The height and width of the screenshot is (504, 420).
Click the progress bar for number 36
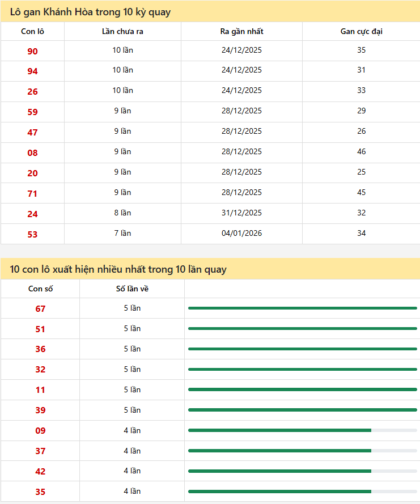point(302,349)
